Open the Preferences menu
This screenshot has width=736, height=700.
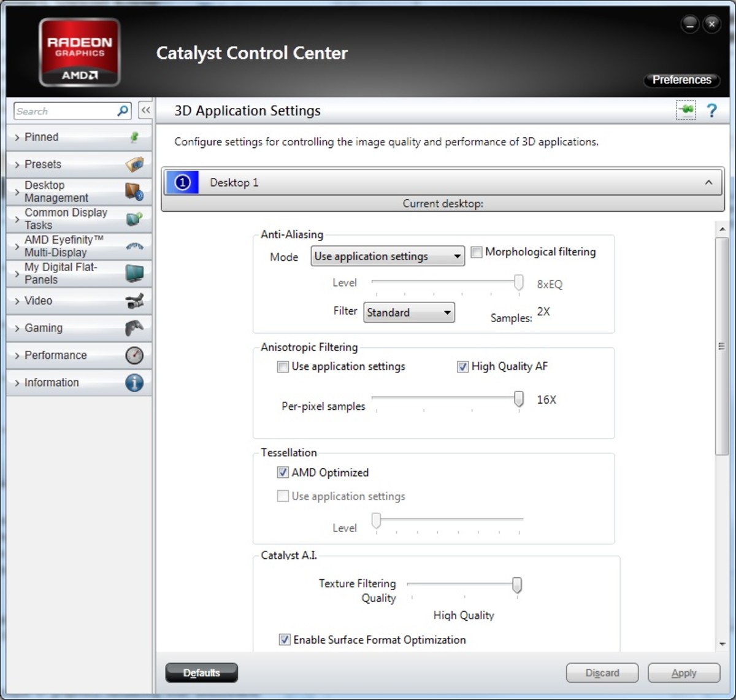pyautogui.click(x=681, y=80)
